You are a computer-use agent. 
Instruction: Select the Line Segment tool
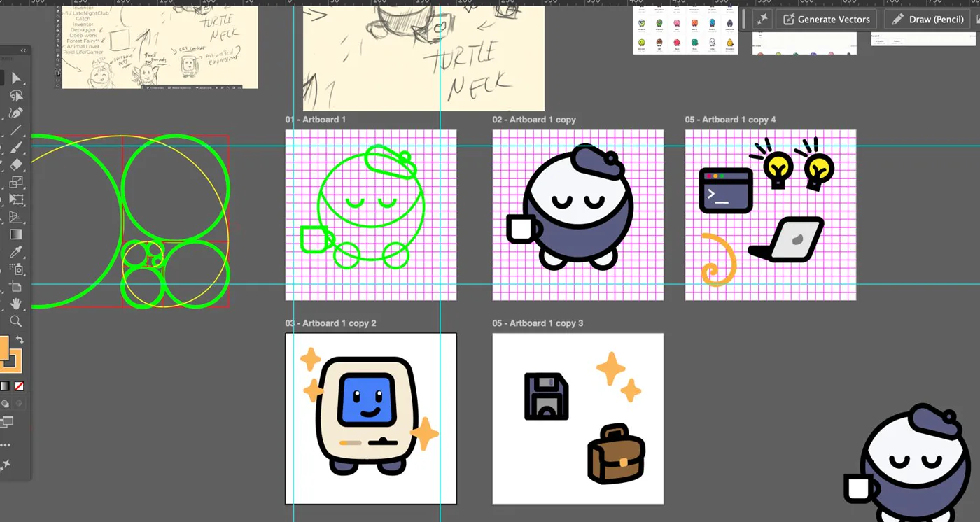[16, 130]
